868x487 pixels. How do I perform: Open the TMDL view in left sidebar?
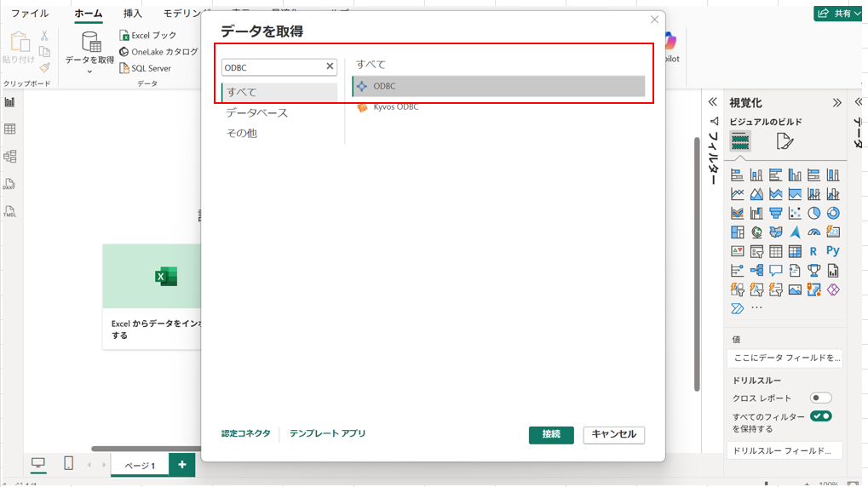coord(10,211)
